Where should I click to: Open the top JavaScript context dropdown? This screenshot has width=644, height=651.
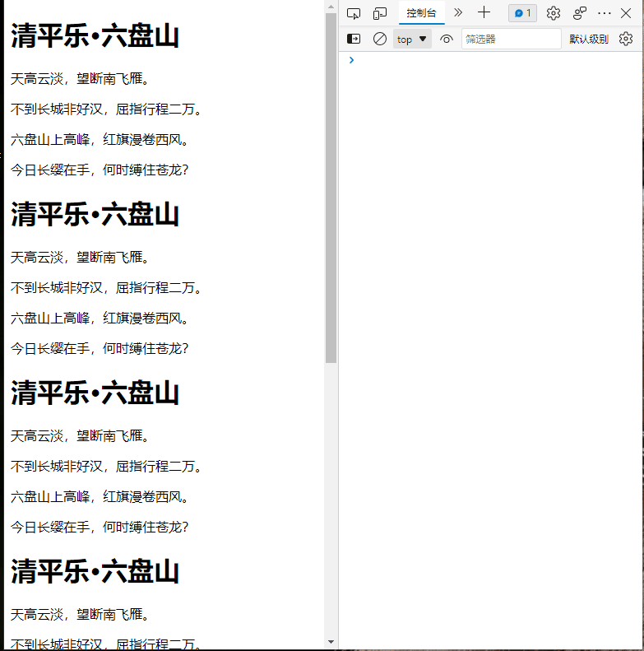(x=412, y=39)
